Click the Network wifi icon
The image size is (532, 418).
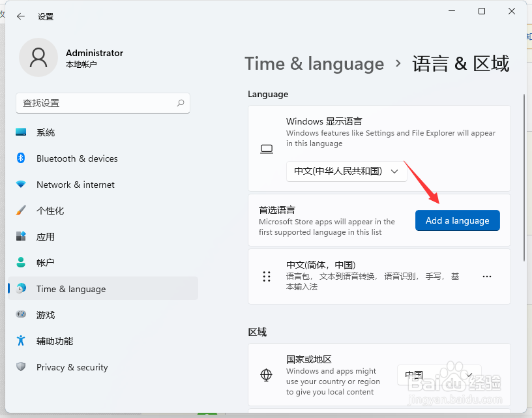pos(21,185)
